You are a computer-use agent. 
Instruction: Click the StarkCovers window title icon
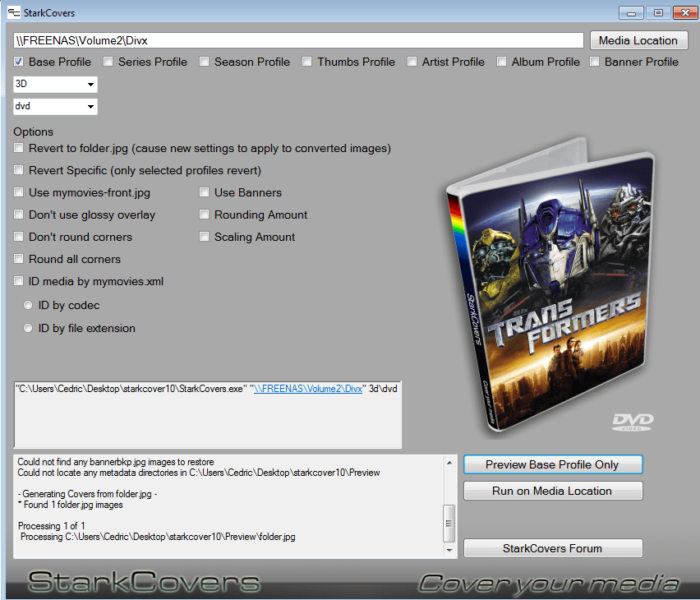(14, 12)
